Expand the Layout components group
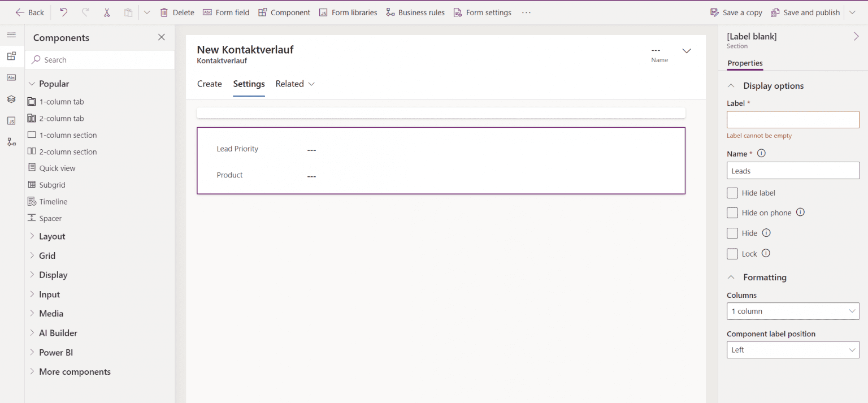Viewport: 868px width, 403px height. 51,236
